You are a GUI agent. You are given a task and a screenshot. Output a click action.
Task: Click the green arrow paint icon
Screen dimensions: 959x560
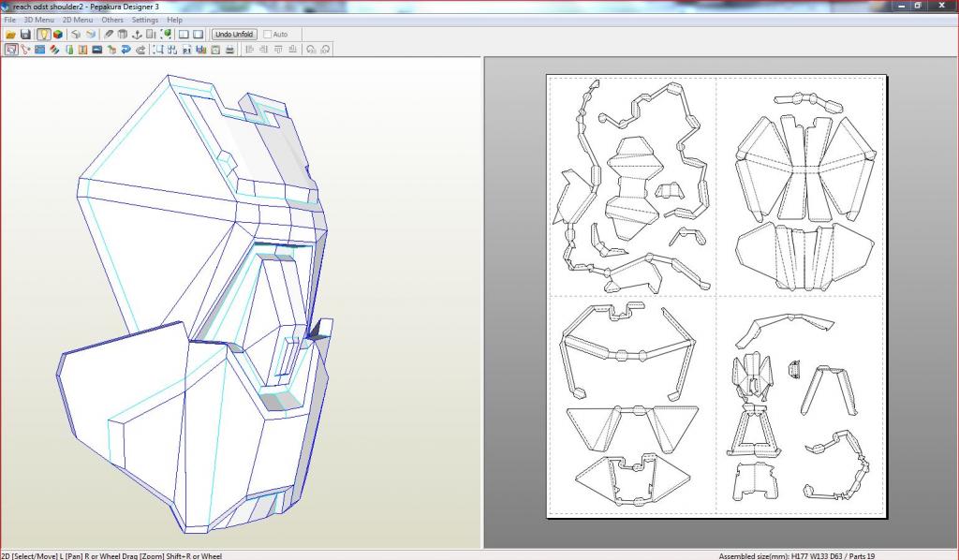click(x=111, y=50)
